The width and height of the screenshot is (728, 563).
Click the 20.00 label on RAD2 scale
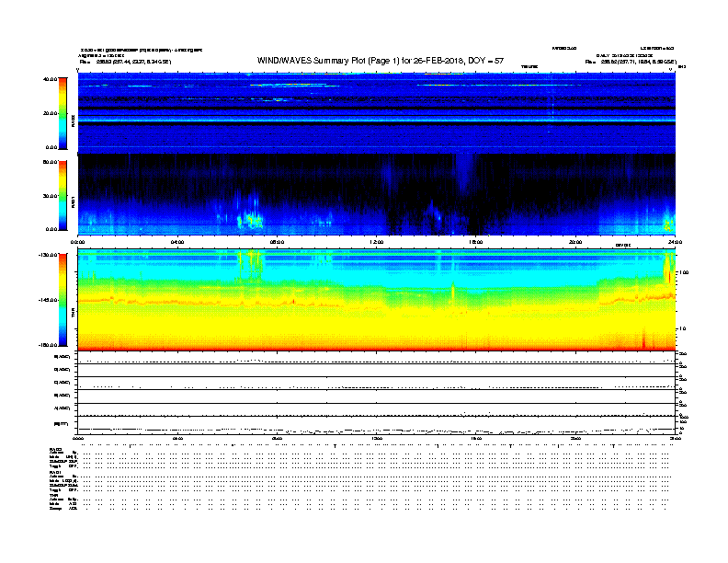[50, 113]
